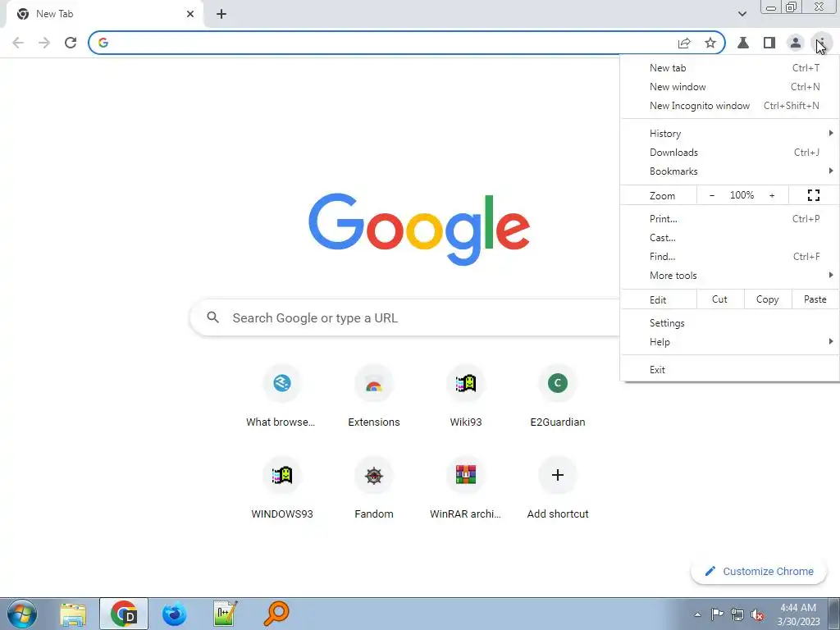
Task: Open the Extensions shortcut tile
Action: pos(374,397)
